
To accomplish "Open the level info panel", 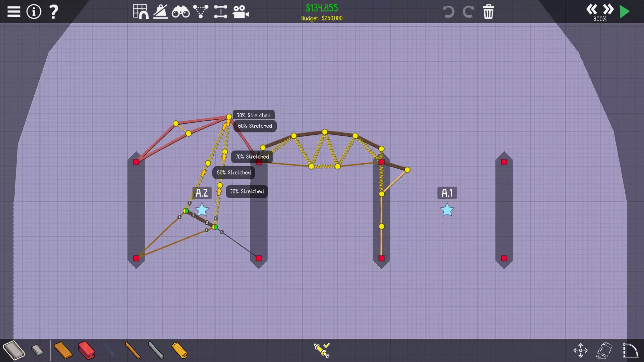I will point(34,12).
